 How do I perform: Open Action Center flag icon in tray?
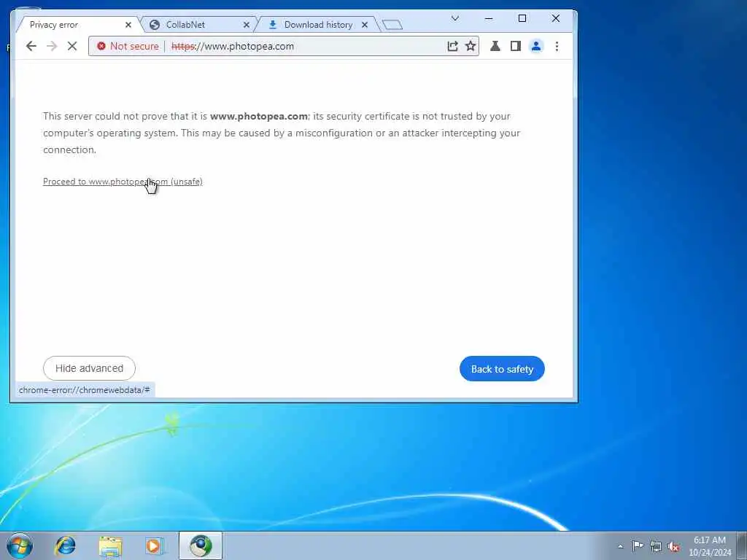click(638, 545)
